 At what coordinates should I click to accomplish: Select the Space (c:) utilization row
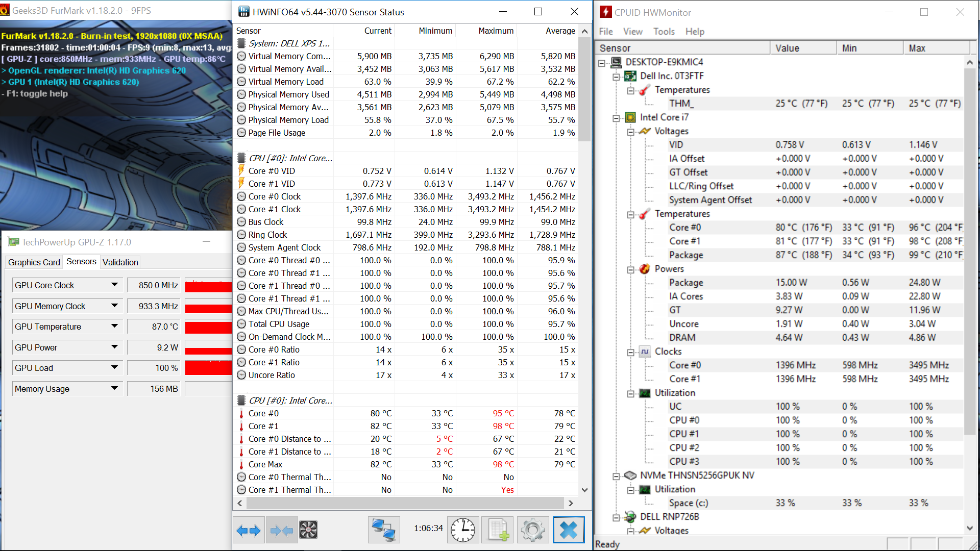pos(816,503)
